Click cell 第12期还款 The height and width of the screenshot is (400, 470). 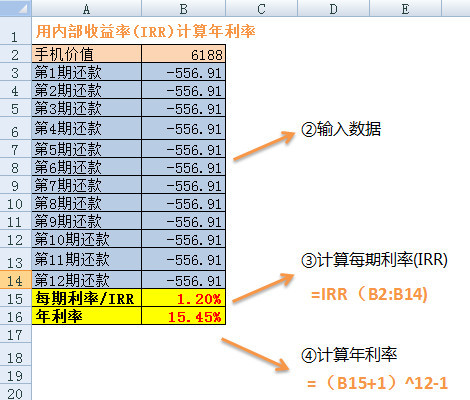click(x=87, y=280)
